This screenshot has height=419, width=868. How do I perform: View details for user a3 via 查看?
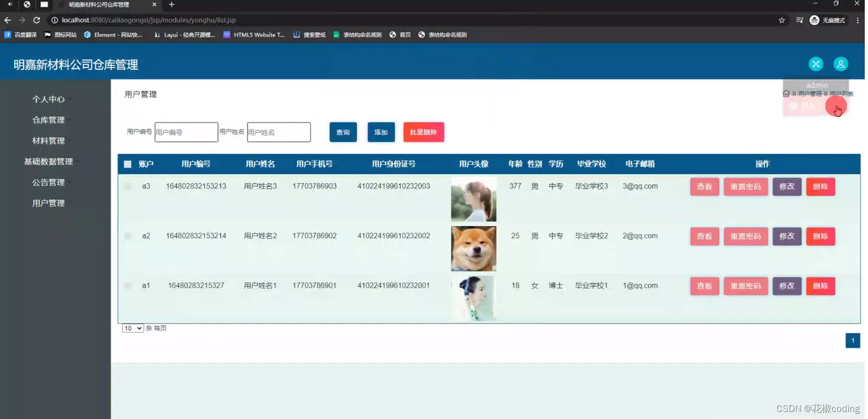704,187
